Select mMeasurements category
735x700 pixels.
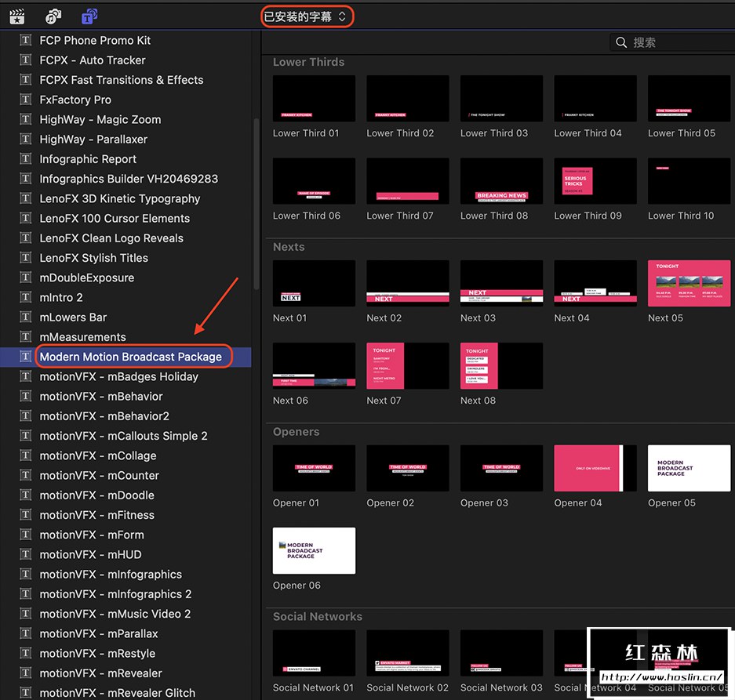point(126,337)
